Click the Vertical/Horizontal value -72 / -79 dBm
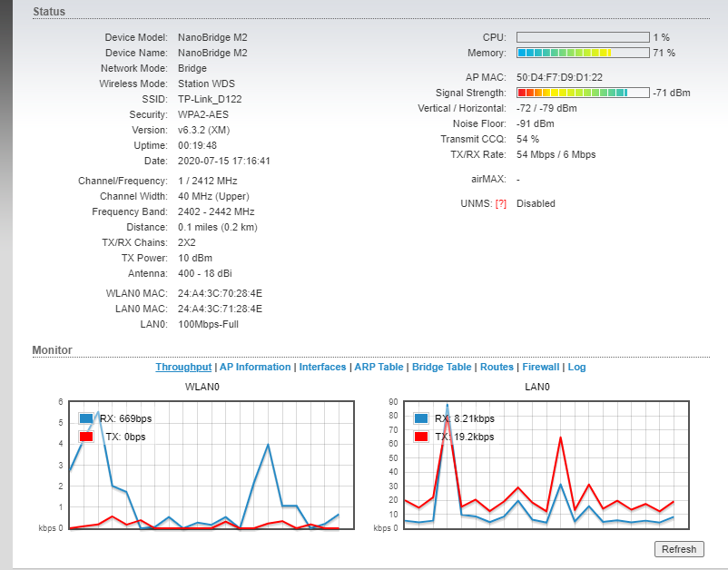Screen dimensions: 728x570 tap(546, 108)
